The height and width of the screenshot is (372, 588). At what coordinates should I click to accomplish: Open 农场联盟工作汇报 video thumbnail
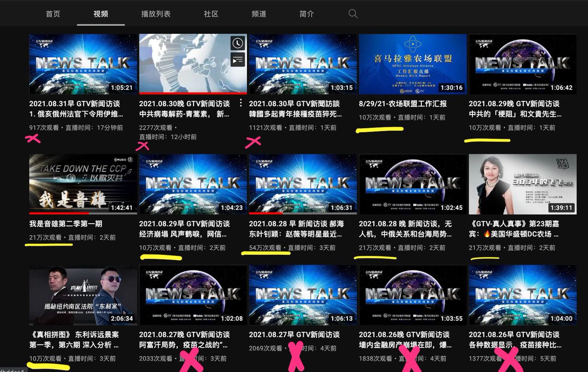coord(413,64)
